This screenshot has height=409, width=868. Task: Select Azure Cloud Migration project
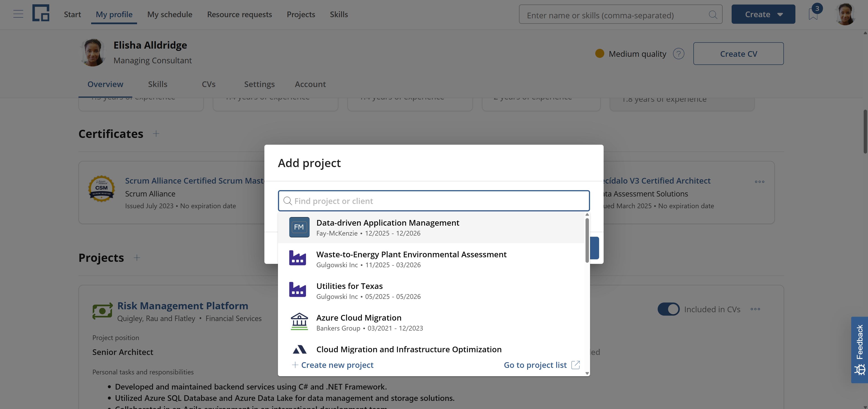click(431, 322)
